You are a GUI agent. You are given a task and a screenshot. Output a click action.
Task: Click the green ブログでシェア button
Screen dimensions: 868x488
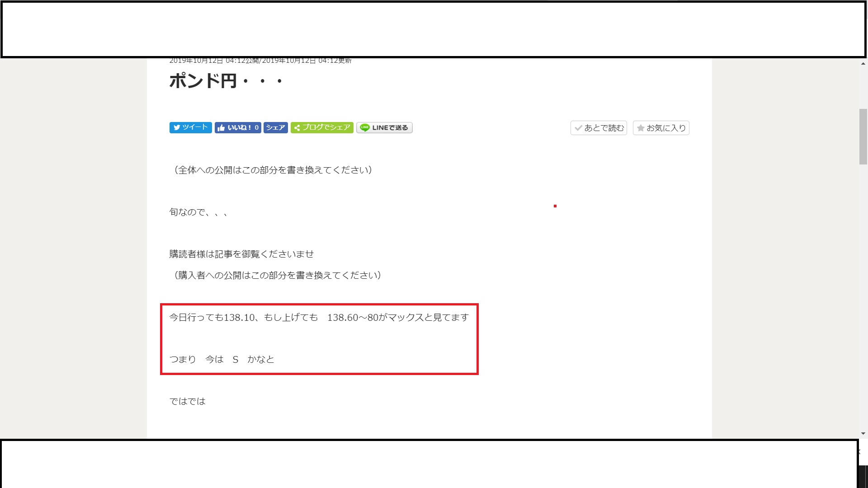322,127
